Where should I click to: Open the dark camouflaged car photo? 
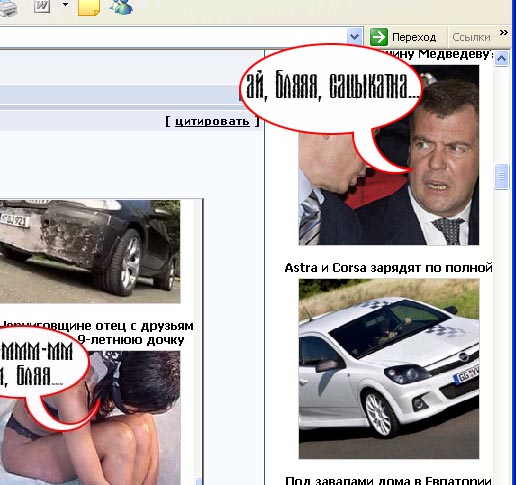click(x=90, y=252)
